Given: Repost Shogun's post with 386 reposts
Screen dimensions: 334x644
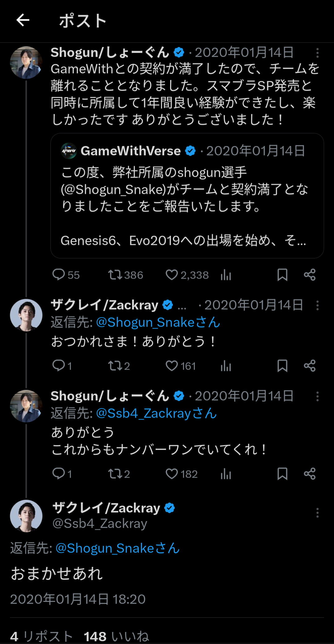Looking at the screenshot, I should coord(125,275).
